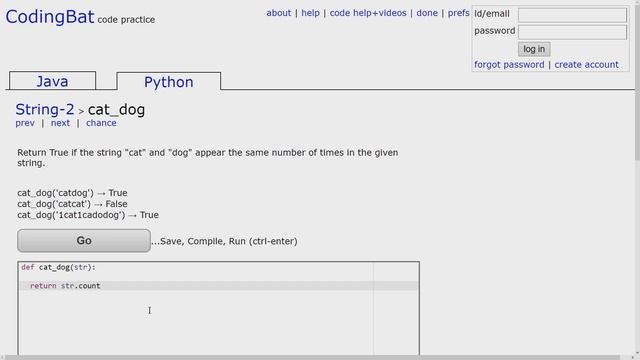The image size is (640, 360).
Task: Focus the password input field
Action: [572, 32]
